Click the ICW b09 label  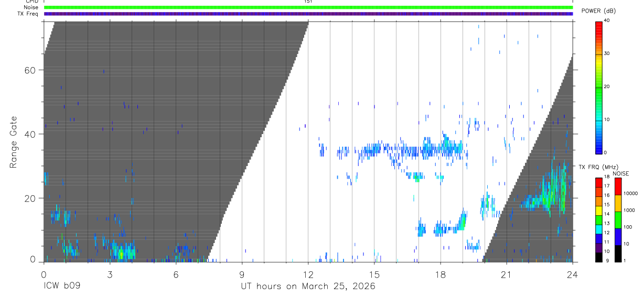coord(61,287)
